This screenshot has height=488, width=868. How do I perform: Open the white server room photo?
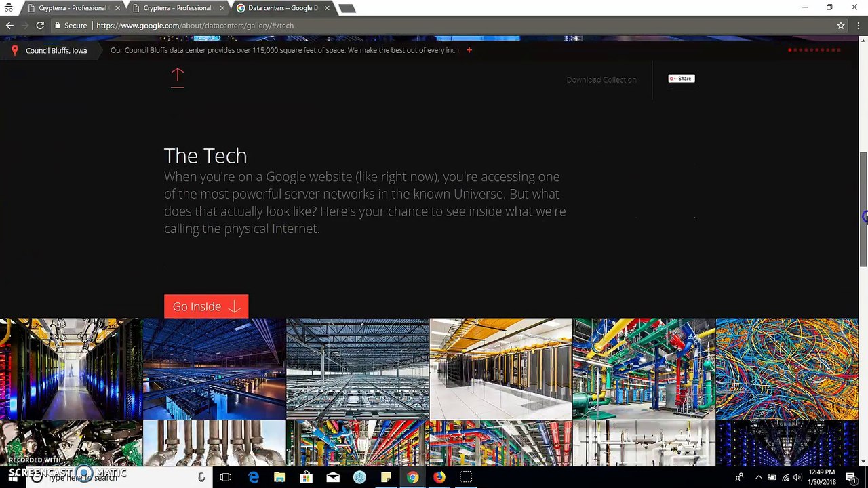click(501, 369)
